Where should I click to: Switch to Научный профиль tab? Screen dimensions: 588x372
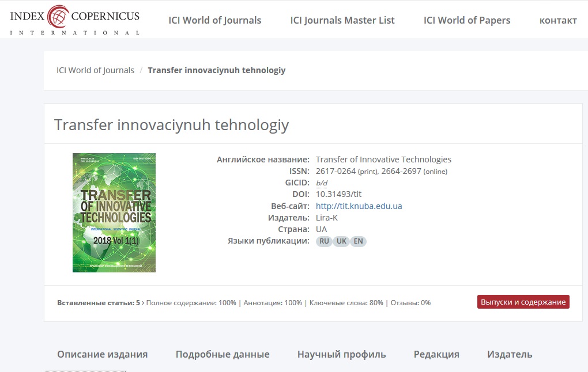click(342, 354)
